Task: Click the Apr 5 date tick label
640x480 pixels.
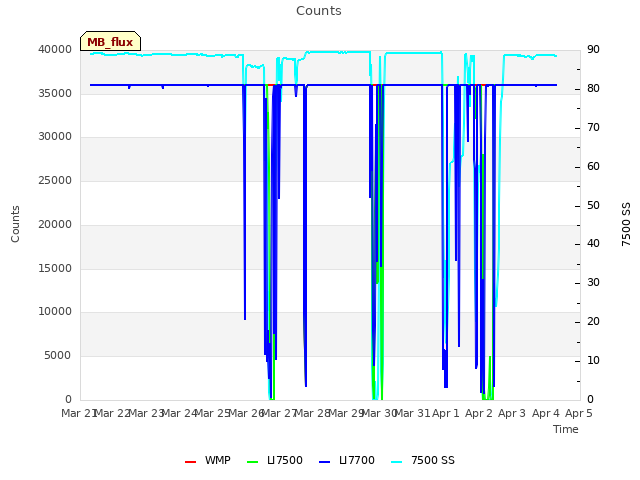Action: pyautogui.click(x=579, y=413)
